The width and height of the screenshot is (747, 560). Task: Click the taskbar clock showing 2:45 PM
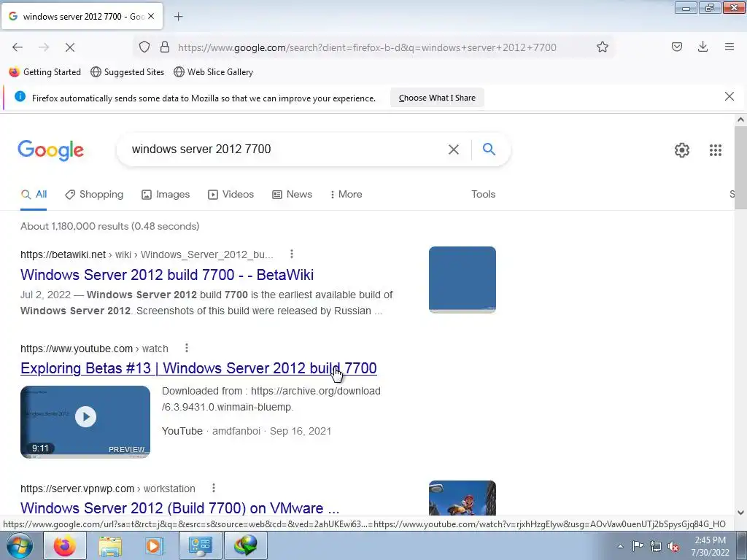point(710,546)
